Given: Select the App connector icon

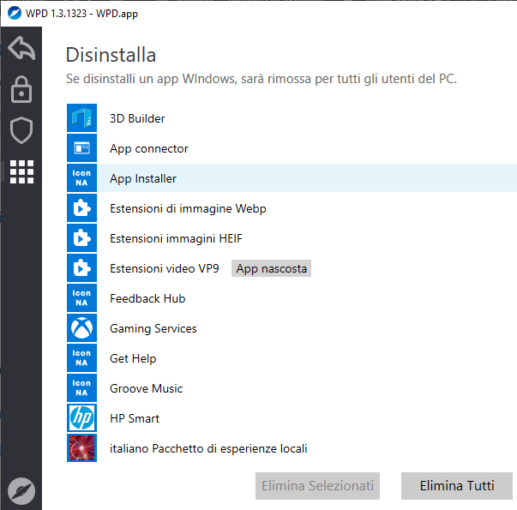Looking at the screenshot, I should point(82,148).
